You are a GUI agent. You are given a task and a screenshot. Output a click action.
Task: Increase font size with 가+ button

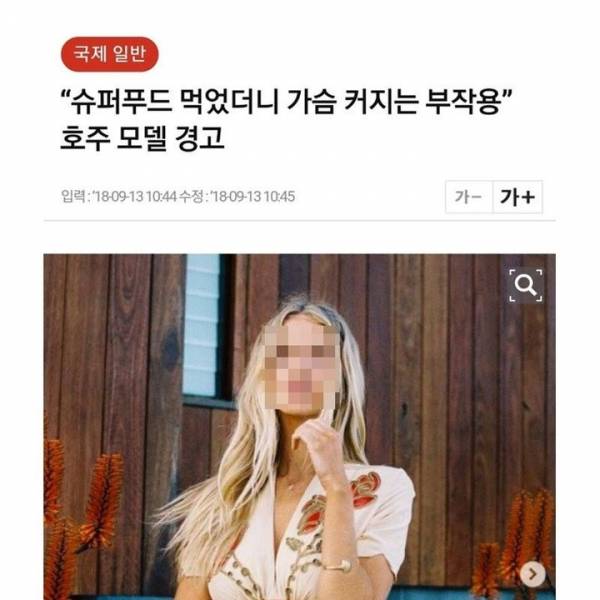517,197
